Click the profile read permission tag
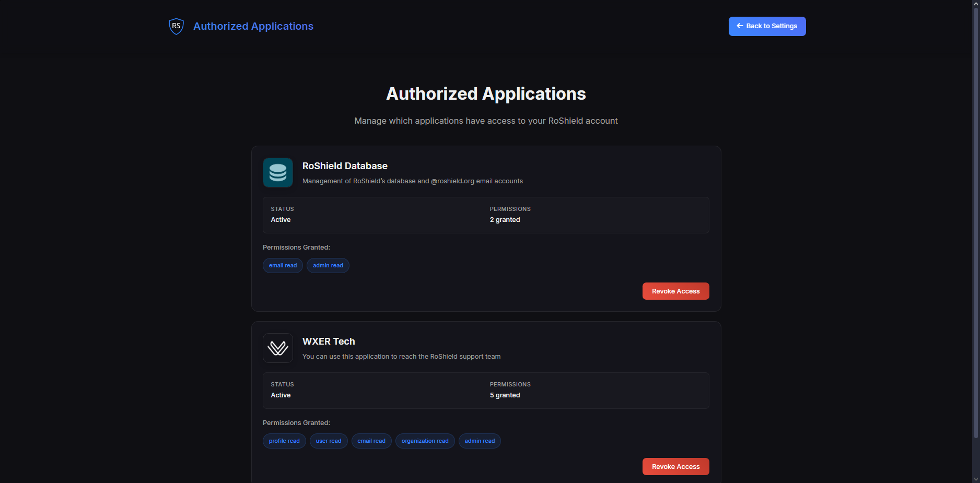 (284, 441)
